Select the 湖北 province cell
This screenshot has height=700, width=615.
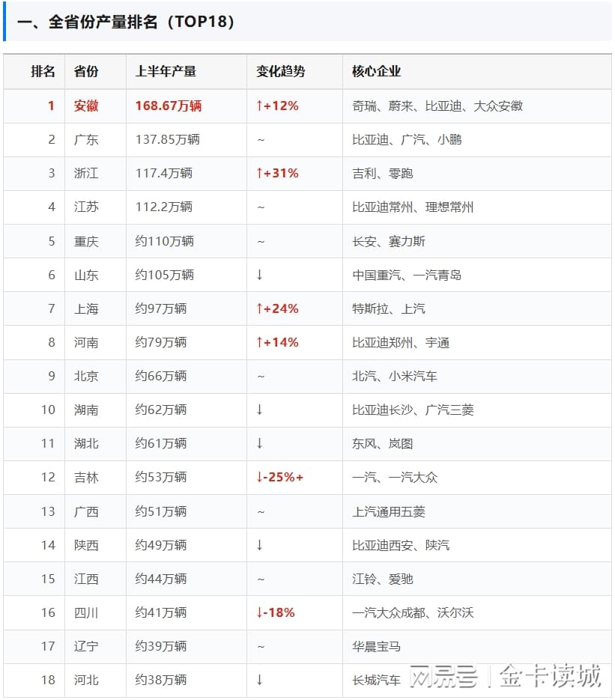[x=86, y=444]
